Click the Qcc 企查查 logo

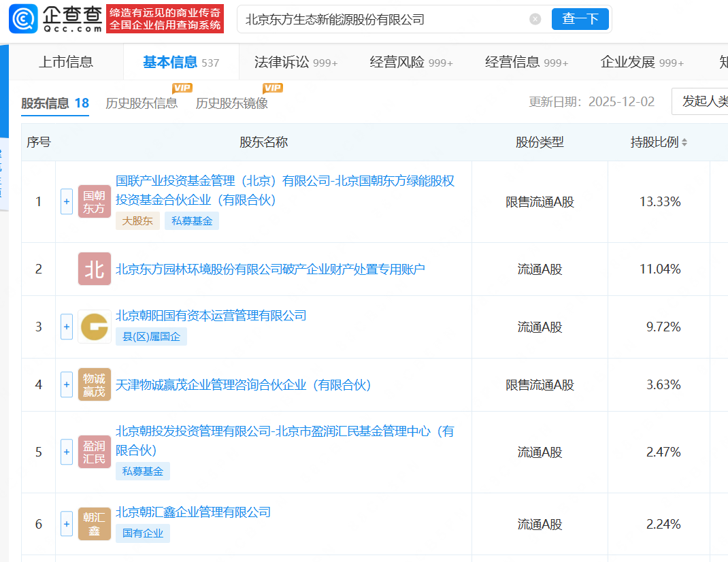[56, 19]
